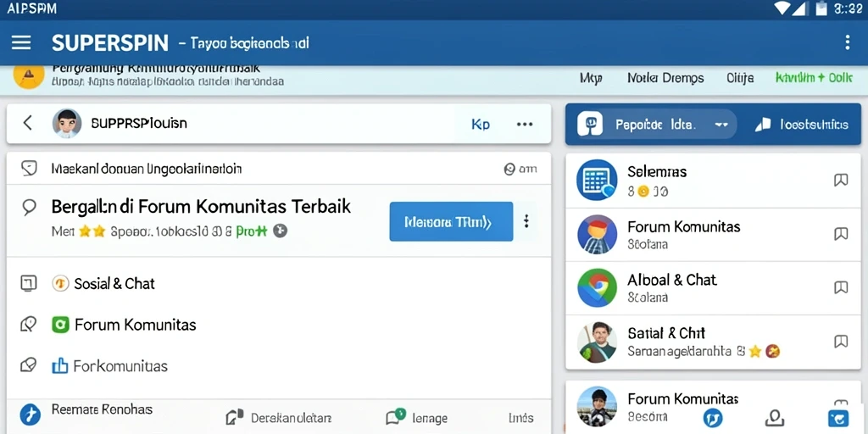This screenshot has width=868, height=434.
Task: Click the grey round badge after Pro
Action: (x=280, y=231)
